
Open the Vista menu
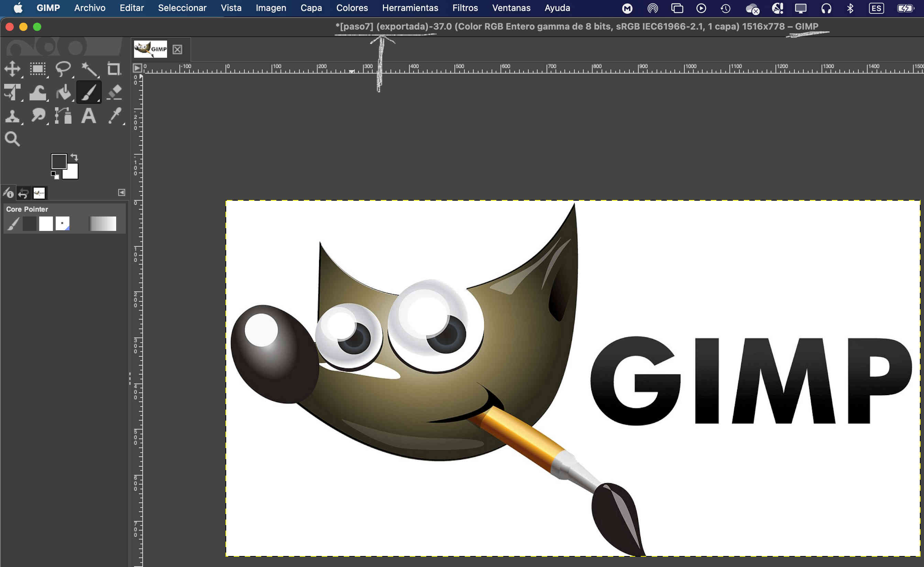pyautogui.click(x=231, y=8)
